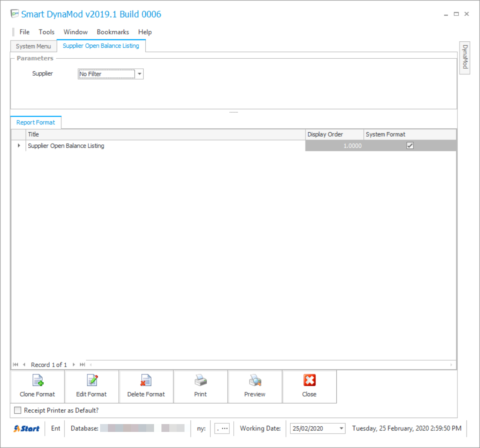The image size is (480, 448).
Task: Click the Edit Format button label
Action: tap(91, 394)
